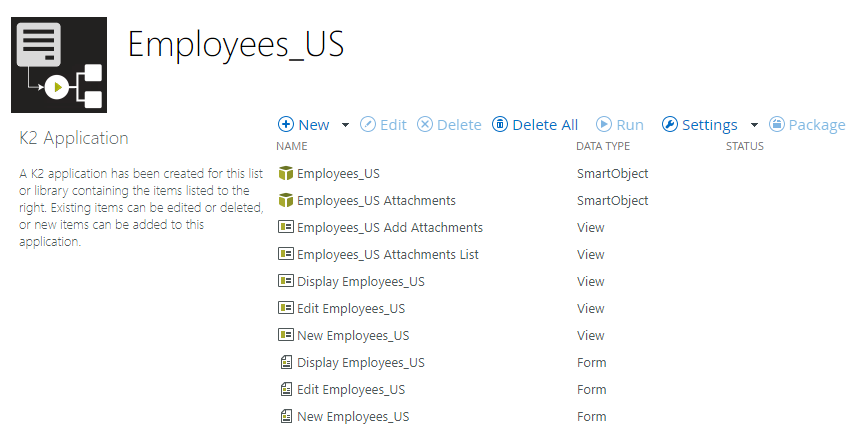Click the New Employees_US form icon
Screen dimensions: 858x439
(x=285, y=417)
